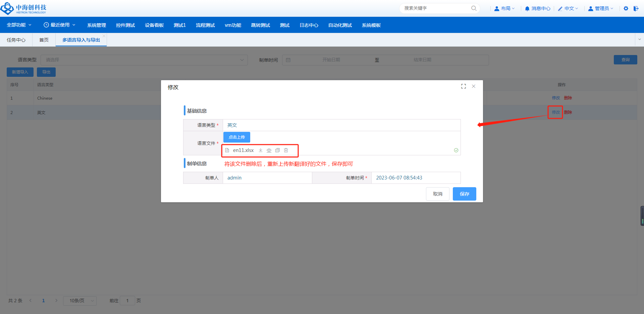Expand the 修改 dialog to fullscreen
The width and height of the screenshot is (644, 314).
[464, 86]
